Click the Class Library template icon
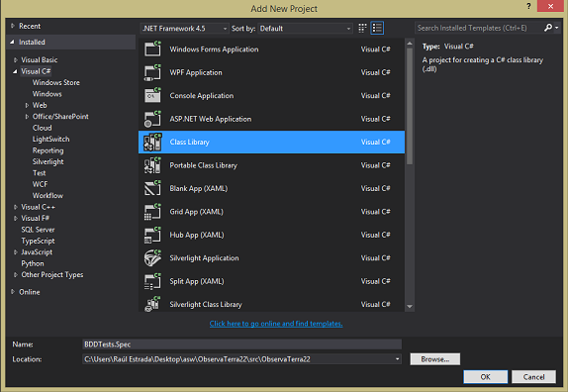Image resolution: width=568 pixels, height=392 pixels. 152,142
